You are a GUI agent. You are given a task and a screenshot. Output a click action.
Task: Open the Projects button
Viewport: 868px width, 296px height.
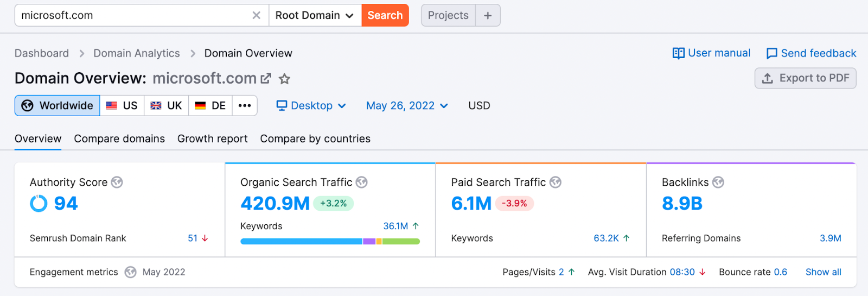pyautogui.click(x=448, y=15)
